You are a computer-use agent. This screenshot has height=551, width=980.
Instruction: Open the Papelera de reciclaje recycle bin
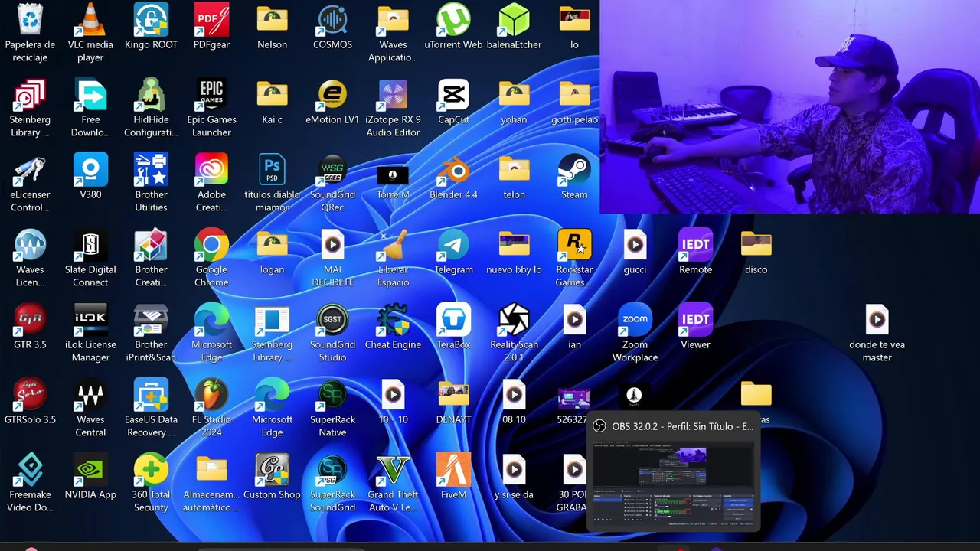pos(30,21)
